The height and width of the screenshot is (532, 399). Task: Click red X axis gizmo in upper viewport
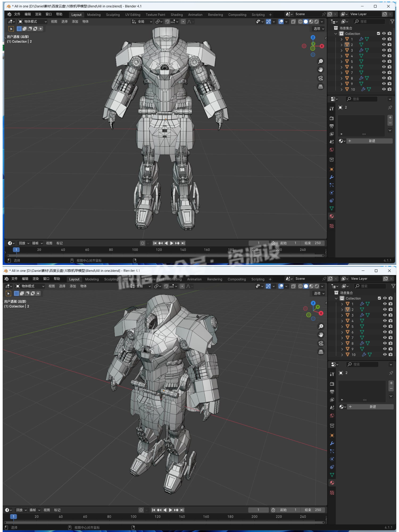(322, 46)
